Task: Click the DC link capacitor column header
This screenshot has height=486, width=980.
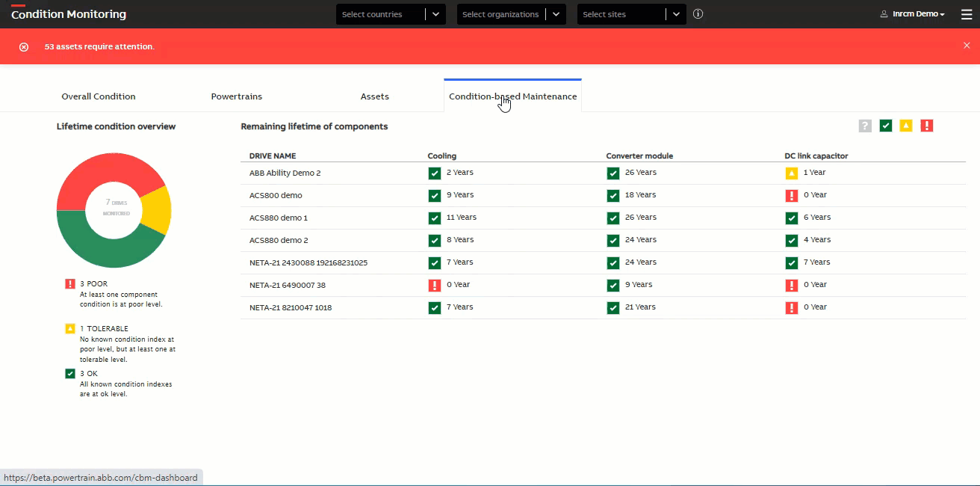Action: click(816, 156)
